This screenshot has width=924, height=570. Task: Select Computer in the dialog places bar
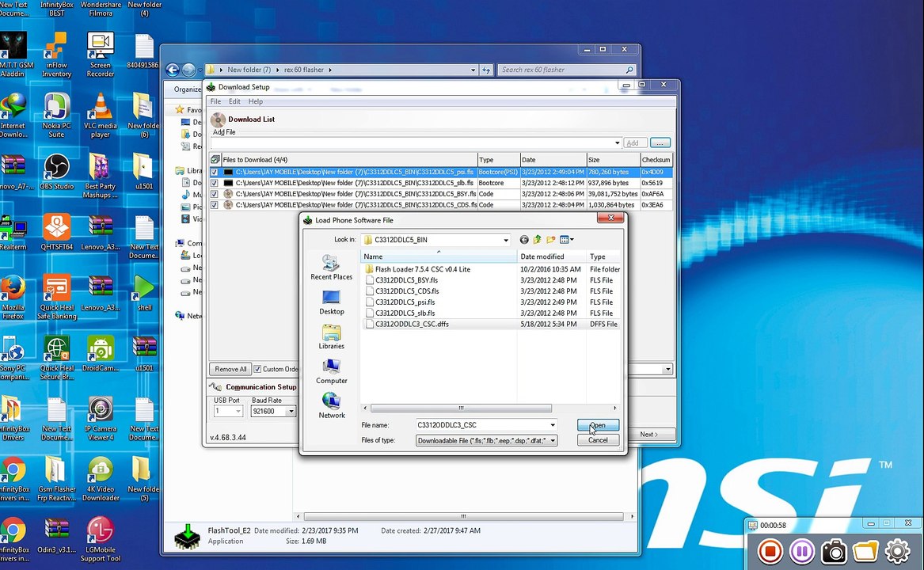[331, 372]
